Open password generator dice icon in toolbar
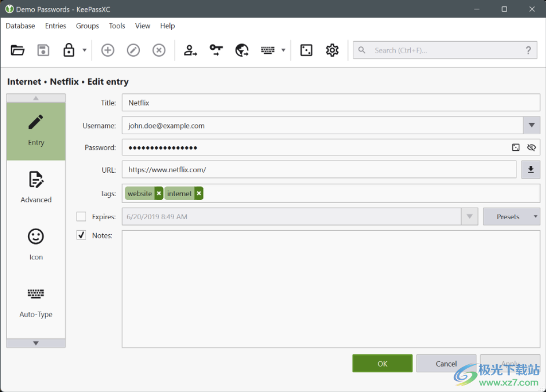546x392 pixels. tap(306, 50)
